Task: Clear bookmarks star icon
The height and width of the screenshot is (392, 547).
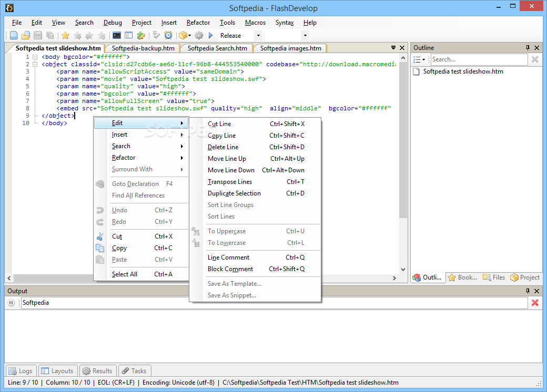Action: pyautogui.click(x=102, y=35)
